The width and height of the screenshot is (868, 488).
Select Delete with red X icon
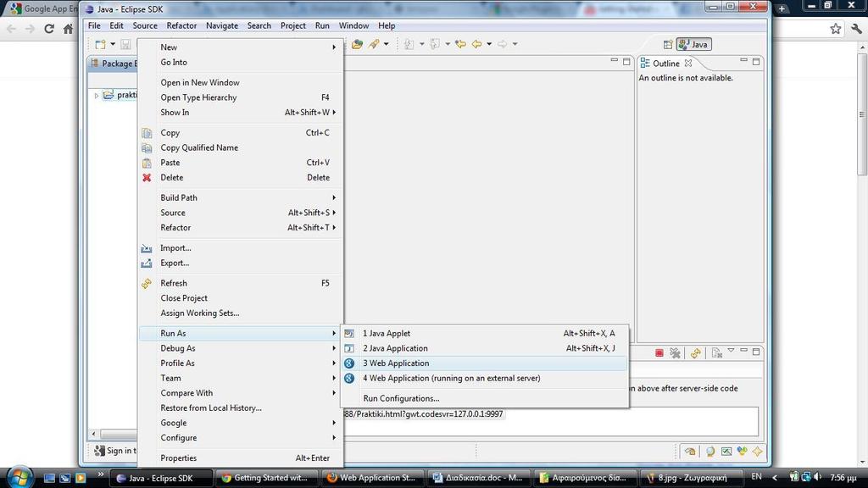240,178
